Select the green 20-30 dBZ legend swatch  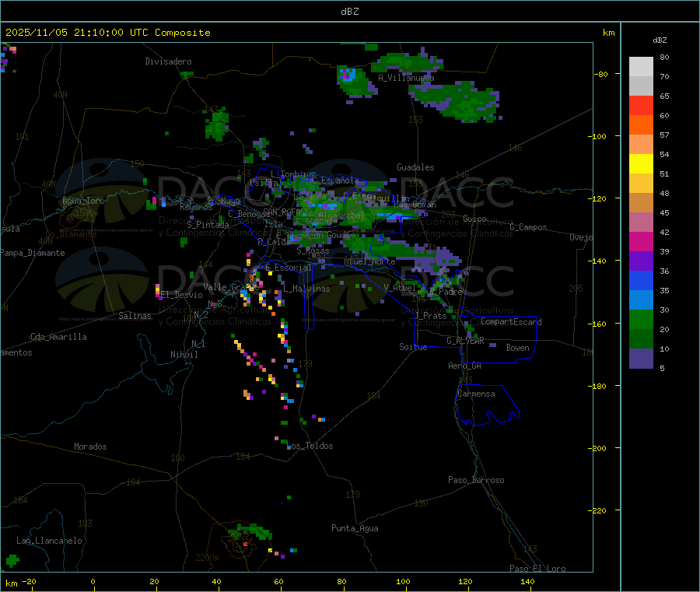tap(641, 319)
